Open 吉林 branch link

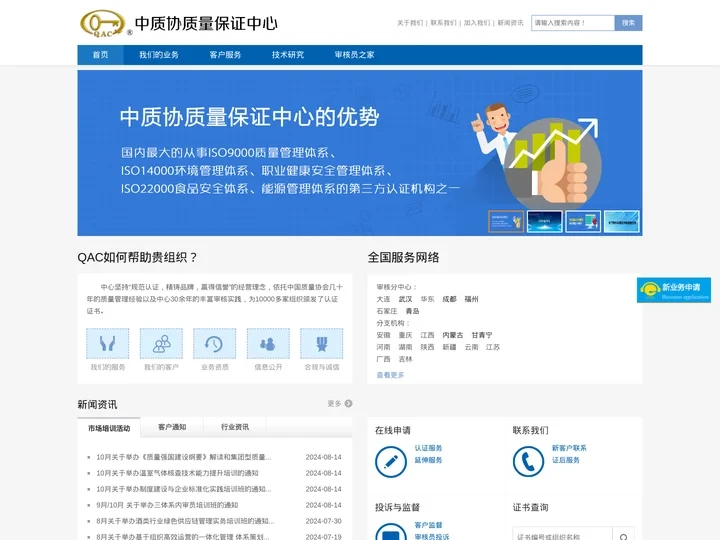(x=405, y=359)
